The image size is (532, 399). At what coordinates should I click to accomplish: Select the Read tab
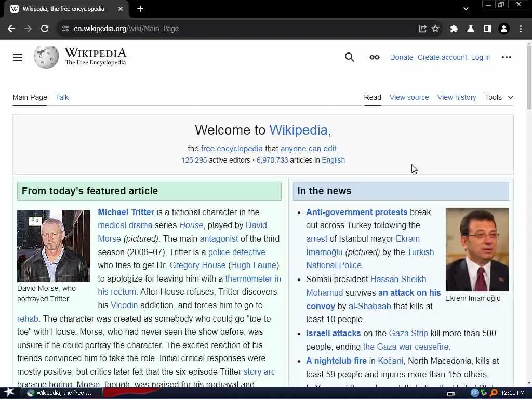pos(373,97)
